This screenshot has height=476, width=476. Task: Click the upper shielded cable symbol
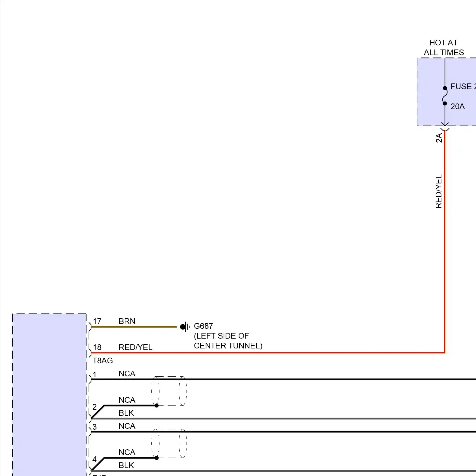pyautogui.click(x=169, y=391)
